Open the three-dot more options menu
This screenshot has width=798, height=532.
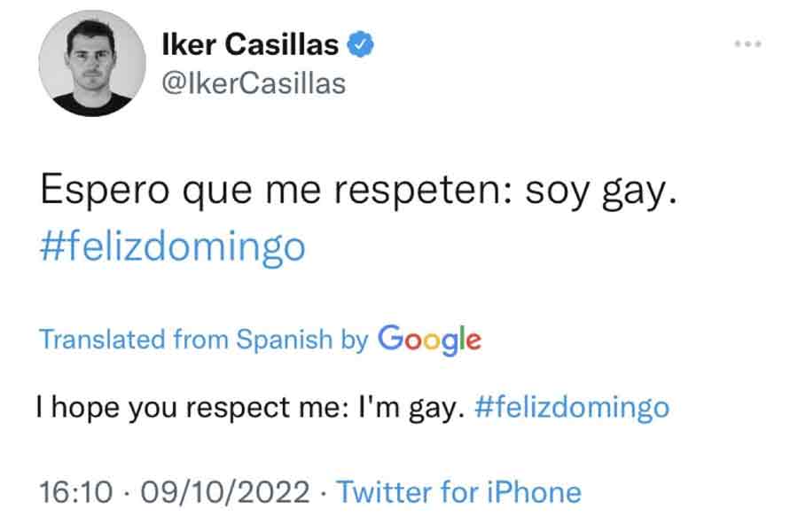[747, 44]
